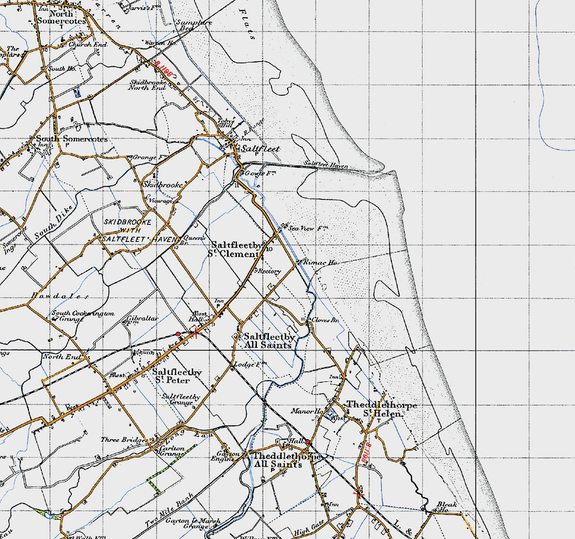Select Saltfleetby St. Clement label
575x539 pixels.
[236, 249]
